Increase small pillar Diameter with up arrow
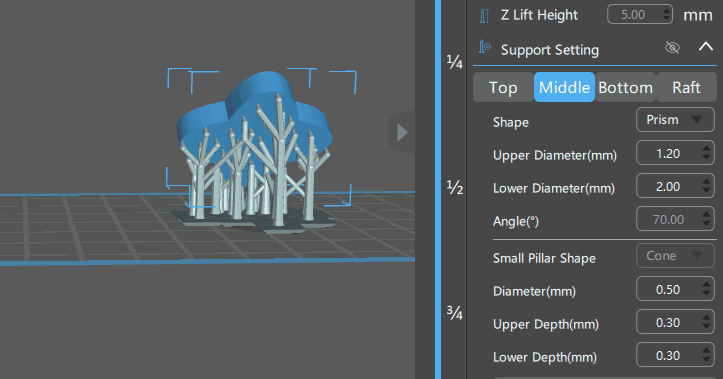This screenshot has height=379, width=723. pyautogui.click(x=706, y=284)
